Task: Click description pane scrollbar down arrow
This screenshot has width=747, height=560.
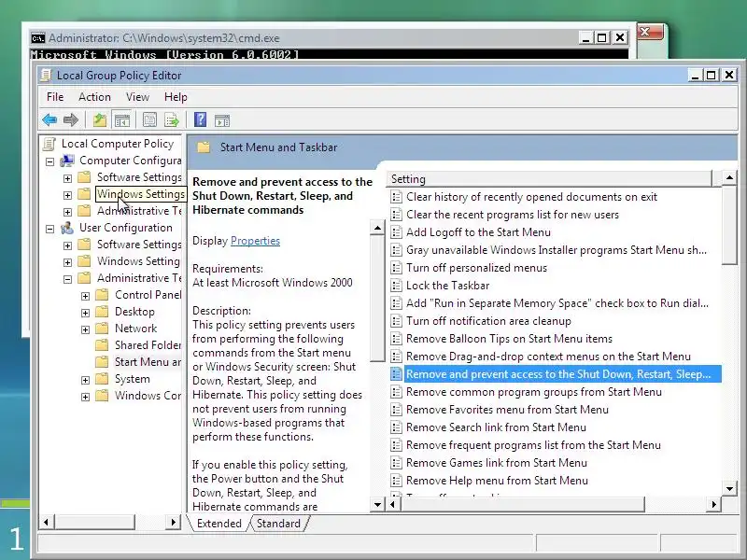Action: 377,504
